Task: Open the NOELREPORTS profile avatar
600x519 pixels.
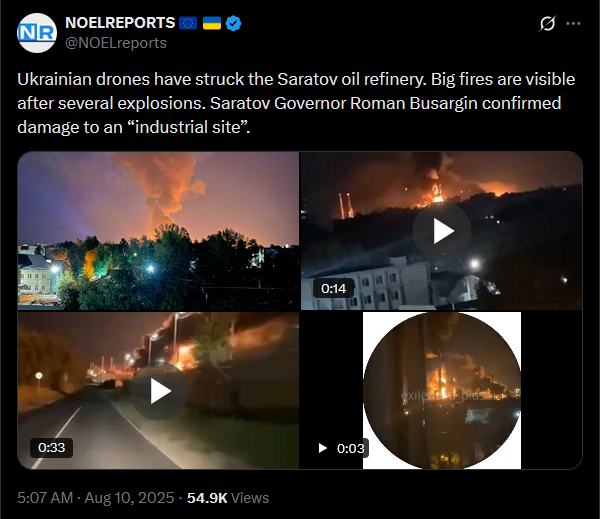Action: coord(37,33)
